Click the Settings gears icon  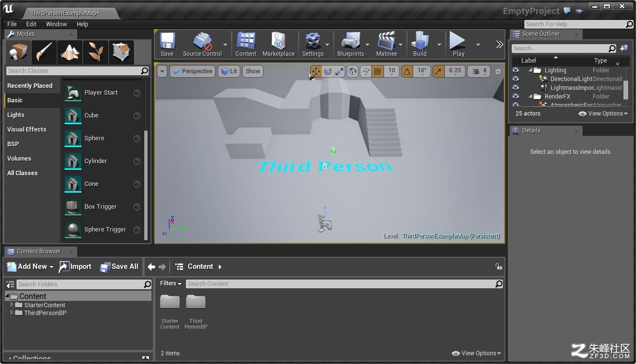[x=313, y=45]
